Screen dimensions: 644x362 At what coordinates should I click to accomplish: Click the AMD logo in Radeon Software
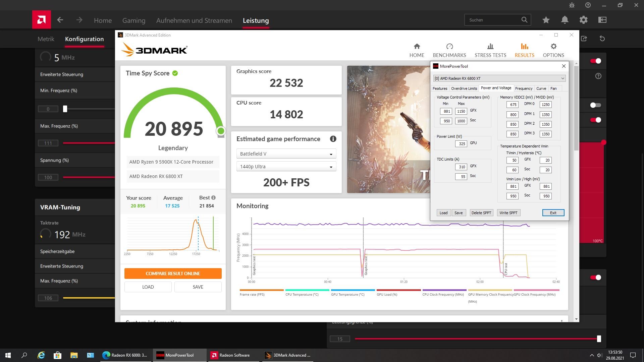(x=42, y=20)
